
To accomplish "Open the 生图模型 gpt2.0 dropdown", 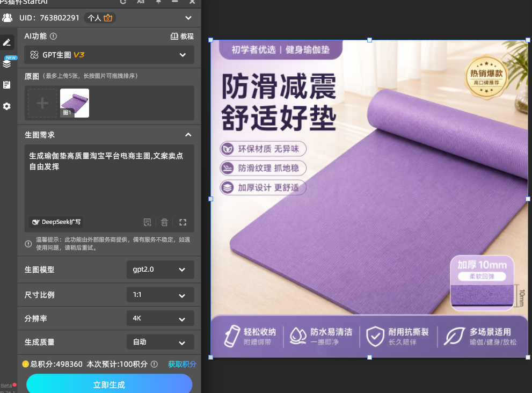I will [x=160, y=270].
